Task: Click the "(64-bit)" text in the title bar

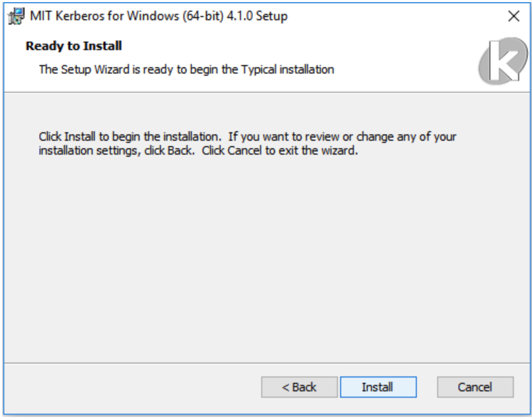Action: point(203,17)
